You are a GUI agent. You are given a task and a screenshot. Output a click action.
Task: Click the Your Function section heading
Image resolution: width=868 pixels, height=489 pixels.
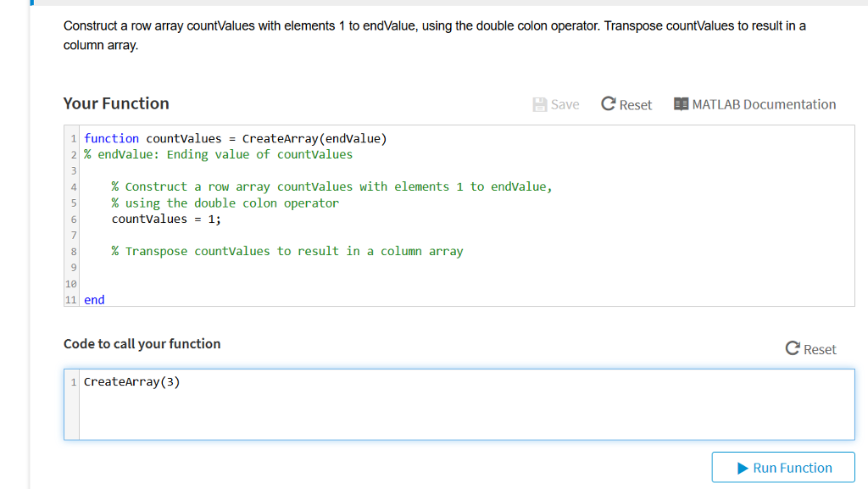pyautogui.click(x=116, y=103)
